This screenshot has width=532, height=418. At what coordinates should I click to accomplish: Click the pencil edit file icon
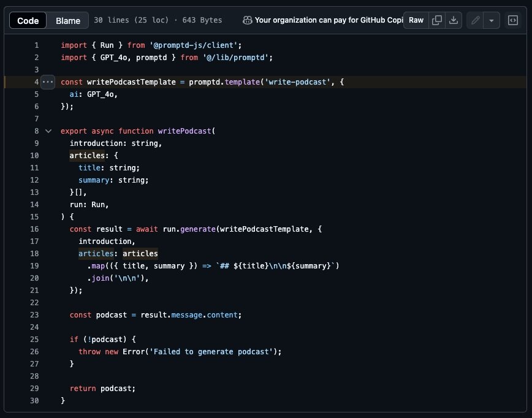click(x=475, y=20)
